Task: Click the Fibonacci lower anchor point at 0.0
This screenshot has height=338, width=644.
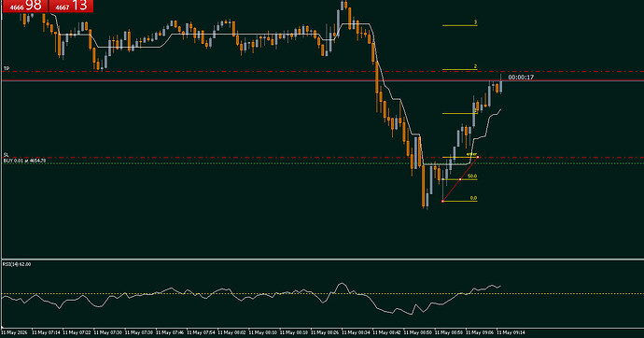Action: (x=442, y=202)
